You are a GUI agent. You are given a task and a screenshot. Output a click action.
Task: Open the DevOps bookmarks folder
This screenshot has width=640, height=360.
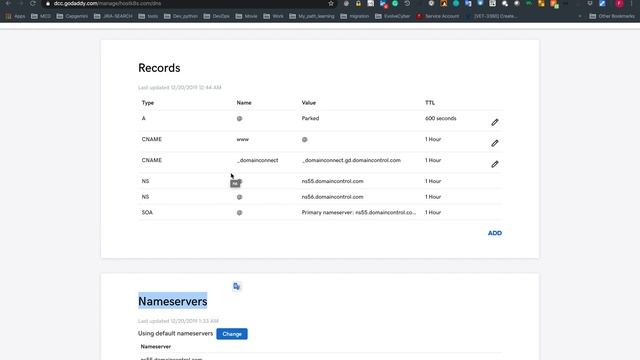point(216,16)
